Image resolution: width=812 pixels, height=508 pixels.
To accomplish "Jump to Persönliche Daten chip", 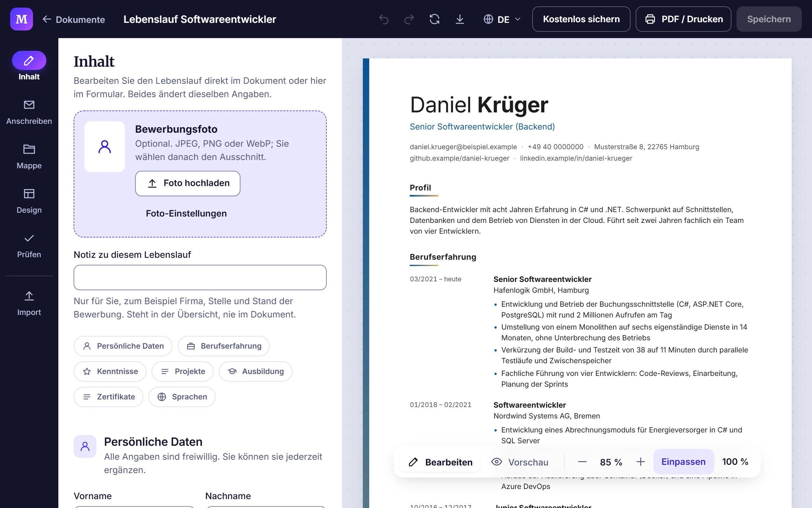I will pyautogui.click(x=123, y=346).
